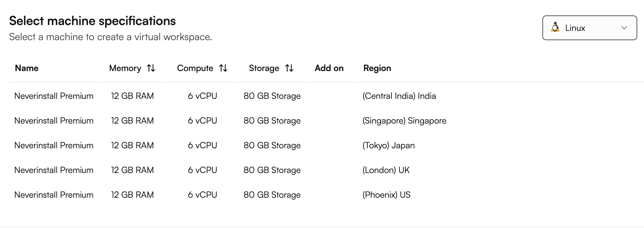Click the Name column header
This screenshot has height=228, width=644.
click(27, 68)
